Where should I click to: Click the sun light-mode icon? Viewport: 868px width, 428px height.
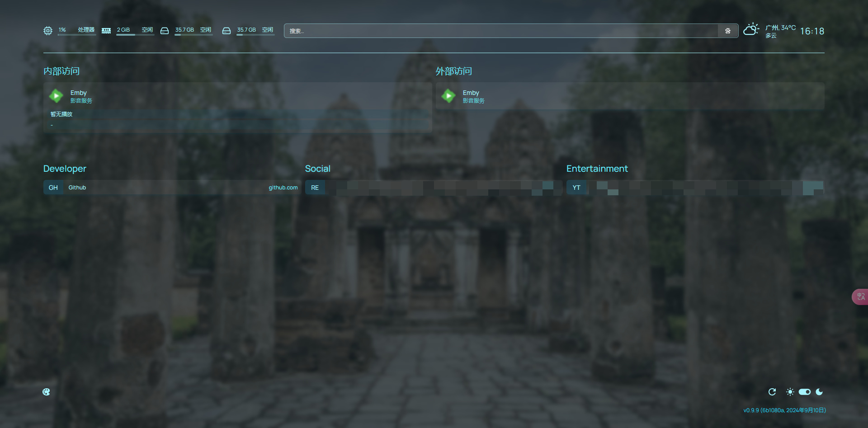click(790, 392)
